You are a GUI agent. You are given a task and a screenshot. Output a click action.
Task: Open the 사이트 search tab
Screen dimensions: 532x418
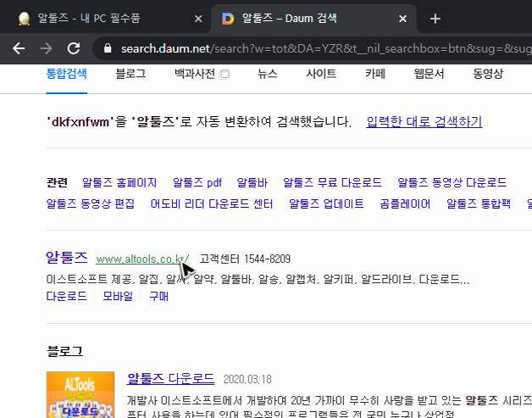(321, 74)
